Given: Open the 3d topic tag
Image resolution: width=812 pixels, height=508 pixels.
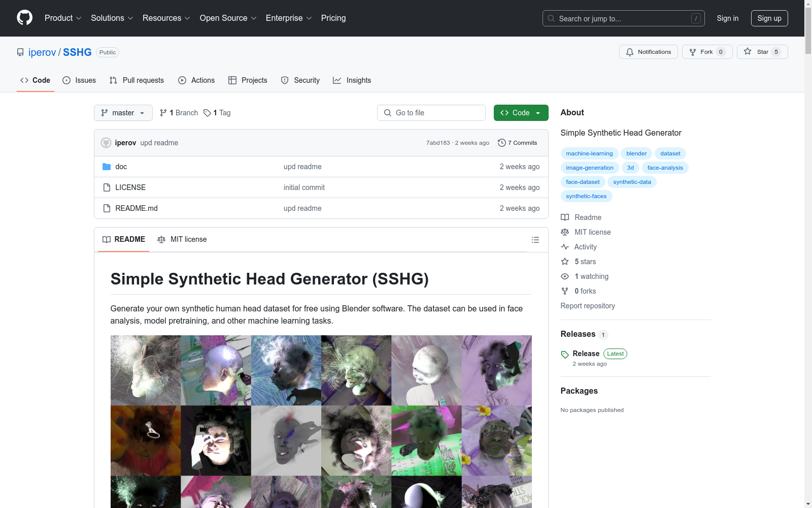Looking at the screenshot, I should tap(630, 168).
